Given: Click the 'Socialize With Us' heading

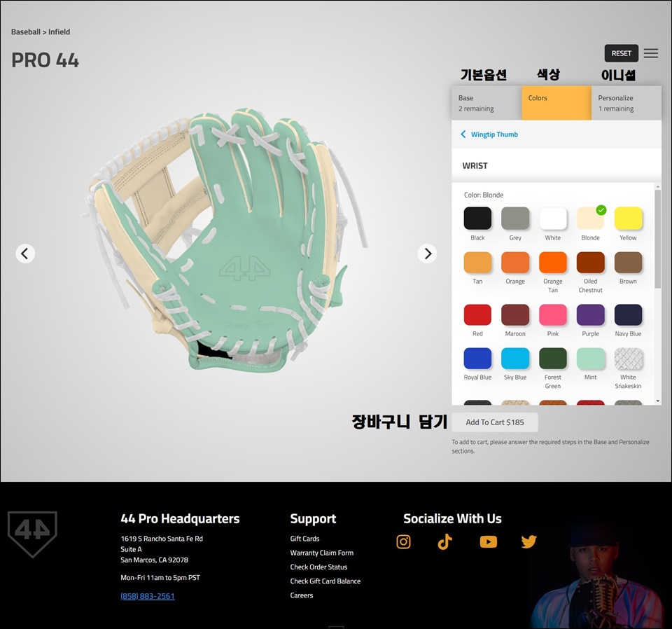Looking at the screenshot, I should 453,519.
